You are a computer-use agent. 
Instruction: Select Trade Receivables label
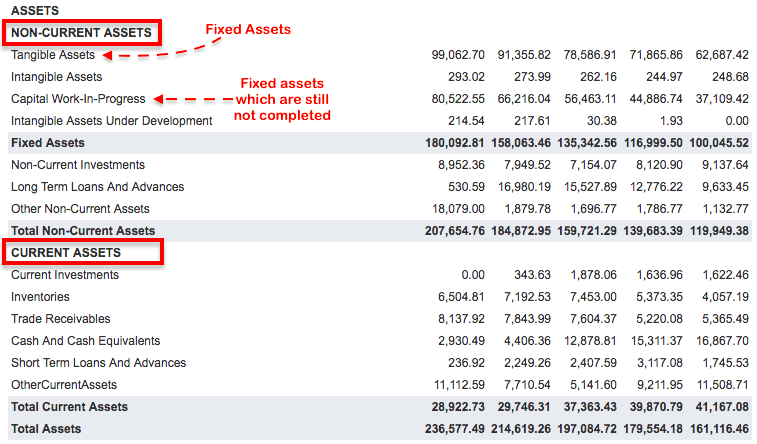pos(61,319)
